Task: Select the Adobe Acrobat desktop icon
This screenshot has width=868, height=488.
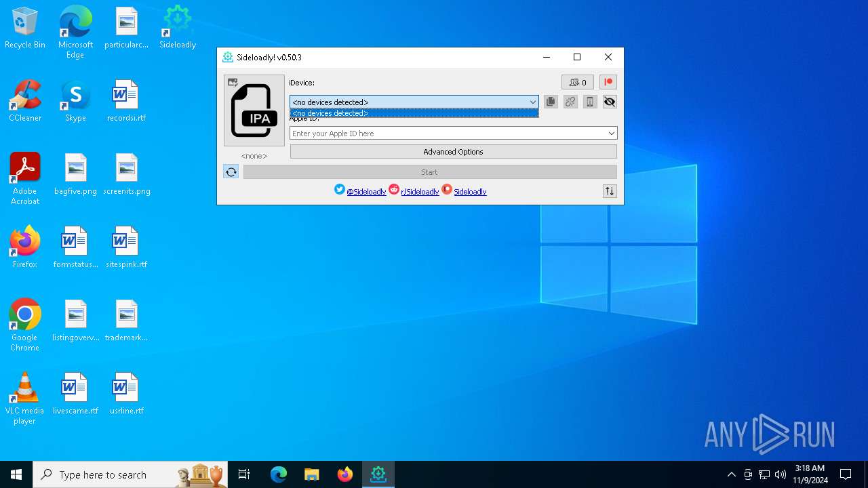Action: [x=25, y=179]
